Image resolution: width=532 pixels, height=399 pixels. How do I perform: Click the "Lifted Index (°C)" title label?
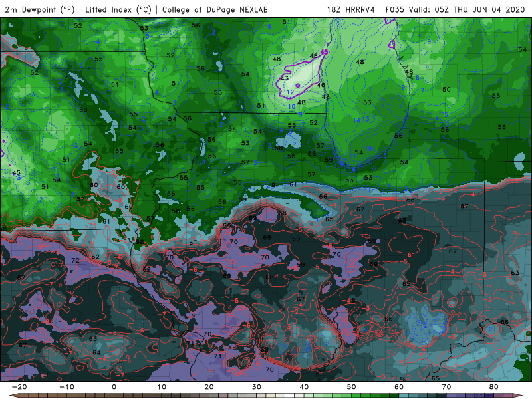[x=118, y=9]
